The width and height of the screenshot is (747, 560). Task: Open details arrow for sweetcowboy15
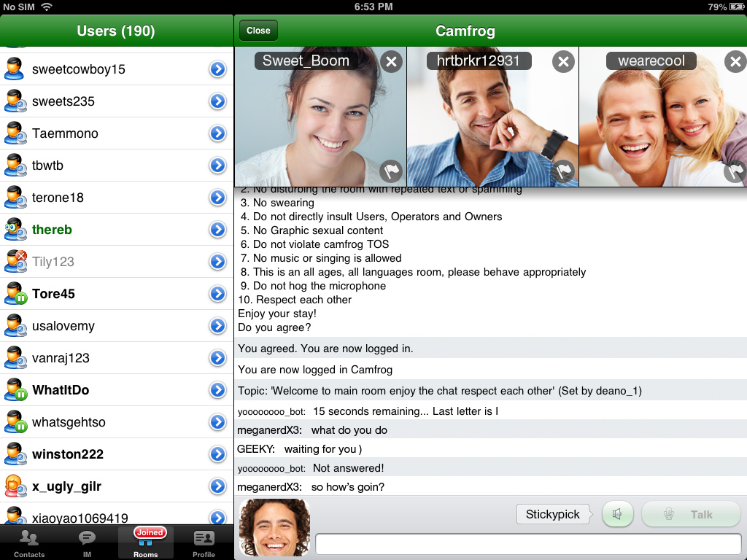click(217, 69)
